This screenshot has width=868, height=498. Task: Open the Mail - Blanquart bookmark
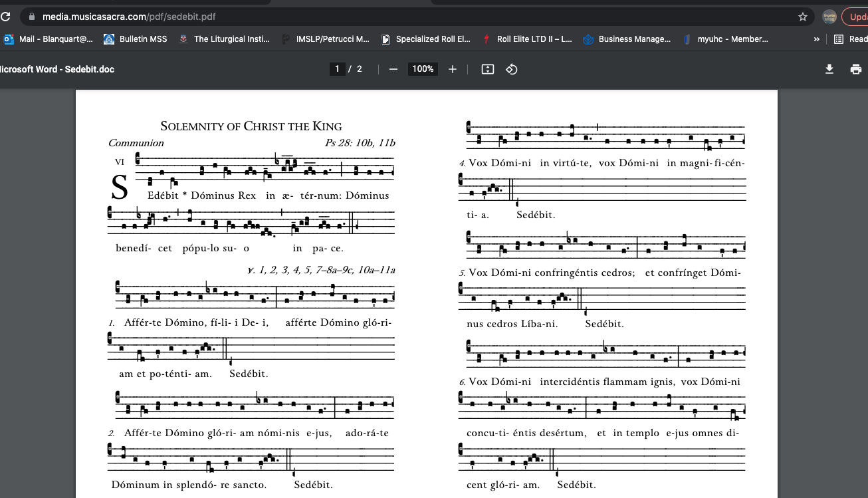coord(49,39)
